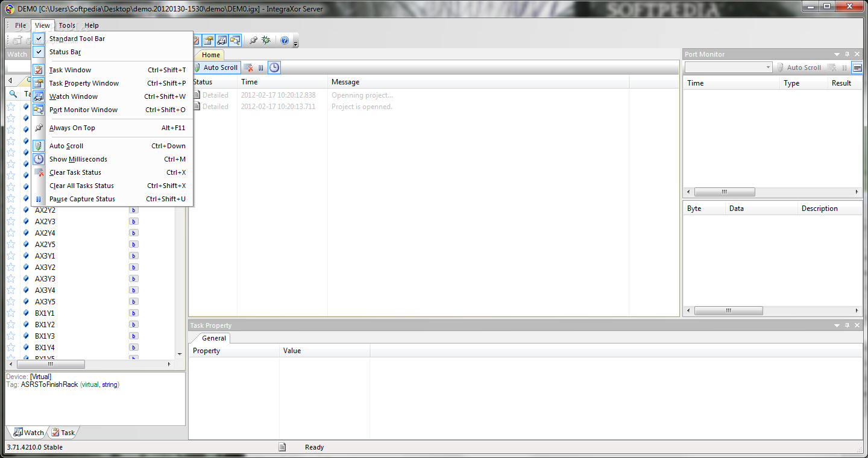Open the Help menu

point(92,25)
